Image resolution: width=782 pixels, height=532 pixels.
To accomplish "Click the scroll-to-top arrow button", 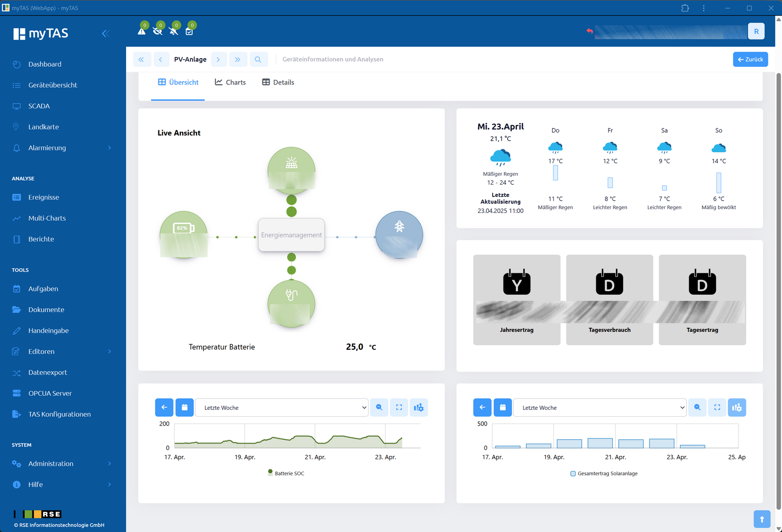I will pyautogui.click(x=762, y=519).
